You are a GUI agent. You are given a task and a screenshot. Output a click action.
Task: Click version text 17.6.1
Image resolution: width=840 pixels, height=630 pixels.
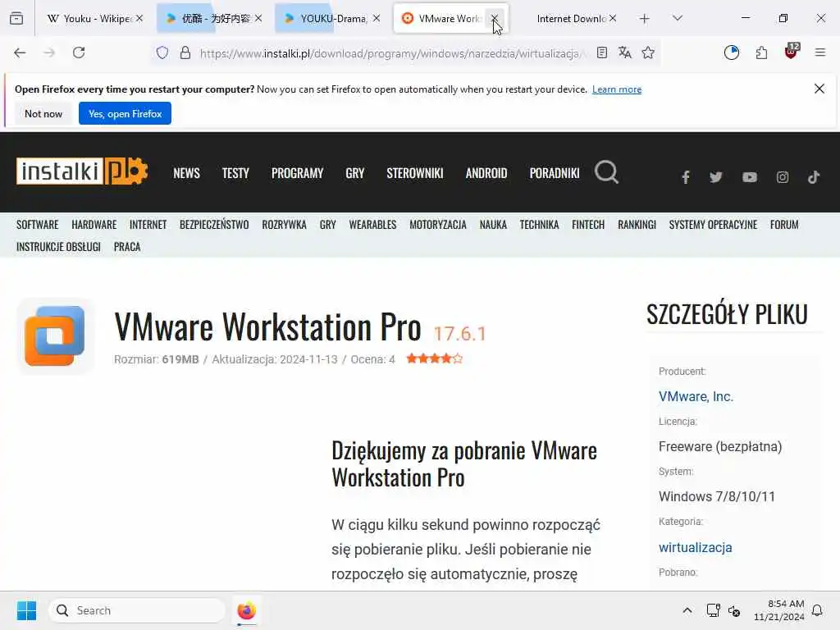click(x=459, y=334)
